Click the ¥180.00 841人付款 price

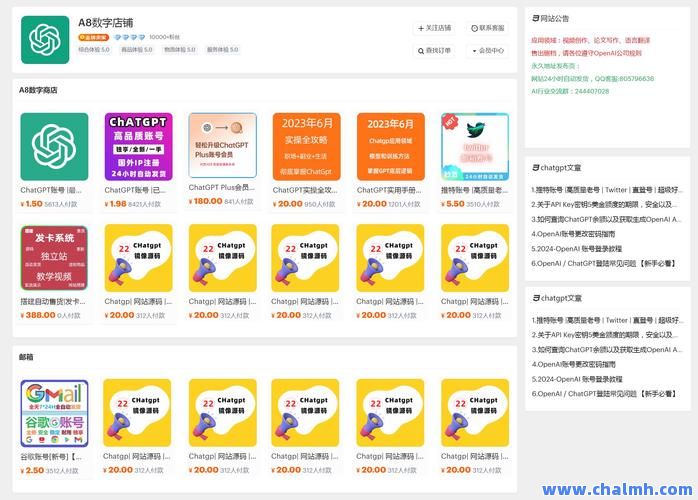pyautogui.click(x=221, y=201)
